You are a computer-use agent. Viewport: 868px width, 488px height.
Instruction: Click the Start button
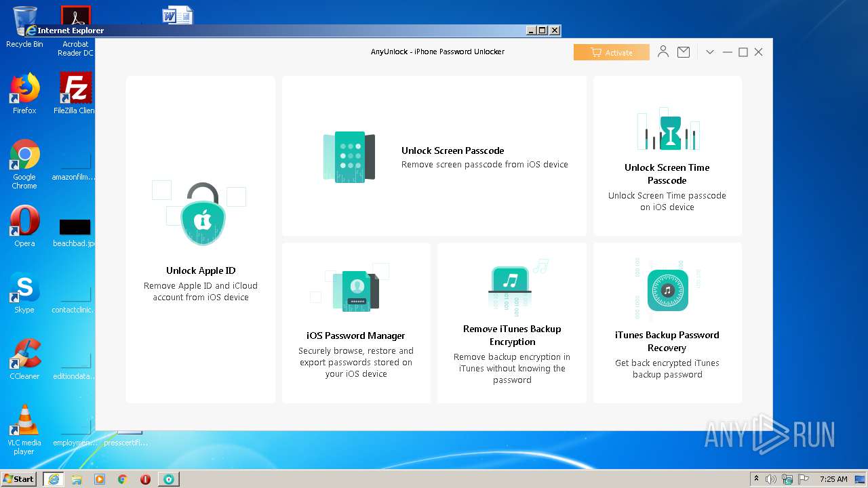19,479
